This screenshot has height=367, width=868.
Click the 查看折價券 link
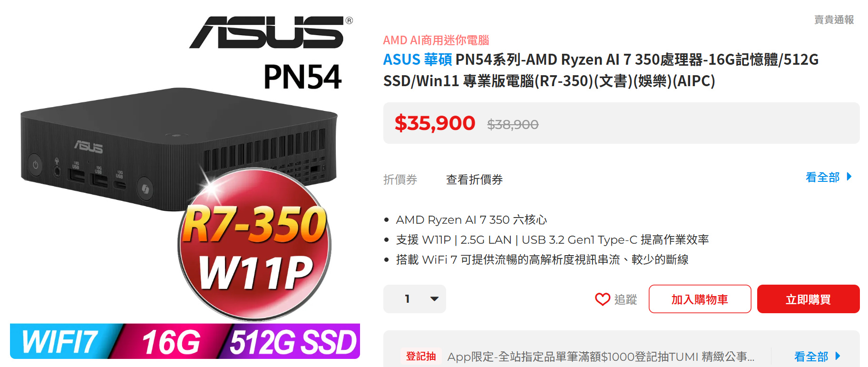(x=474, y=179)
